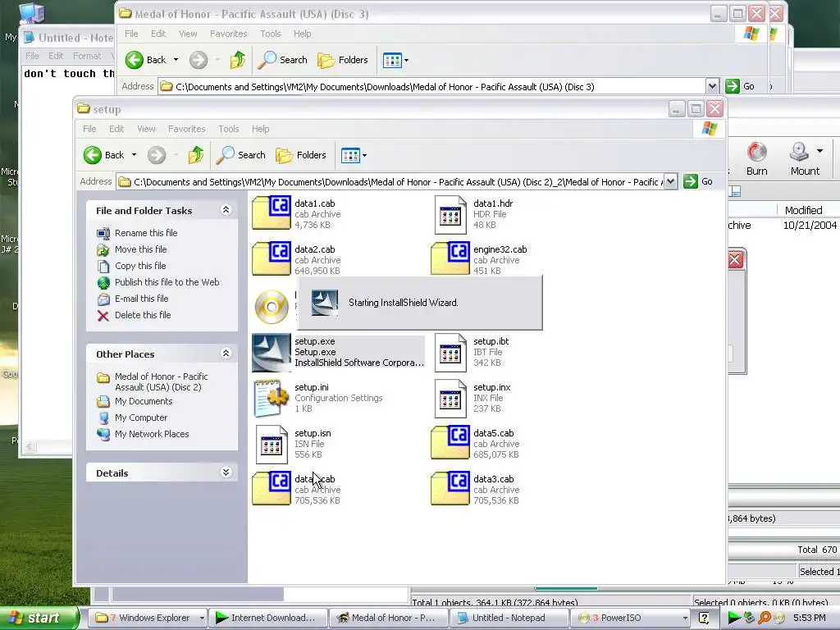Viewport: 840px width, 630px height.
Task: Click Search in Disc 3 window toolbar
Action: 283,60
